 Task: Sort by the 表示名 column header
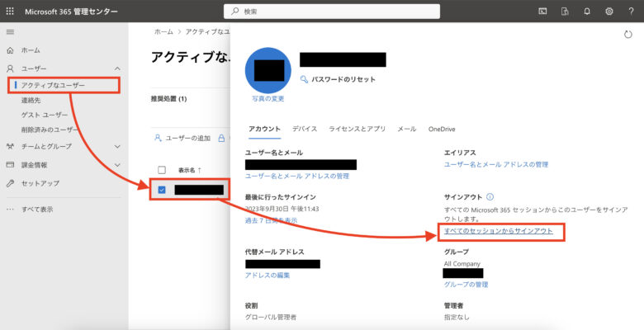189,170
